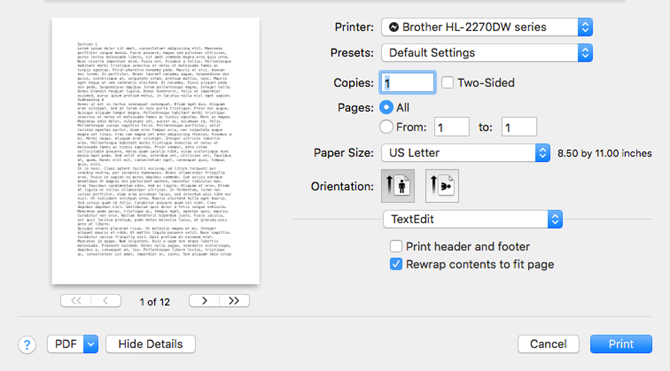Open the Paper Size dropdown
Screen dimensions: 670x371
click(465, 153)
